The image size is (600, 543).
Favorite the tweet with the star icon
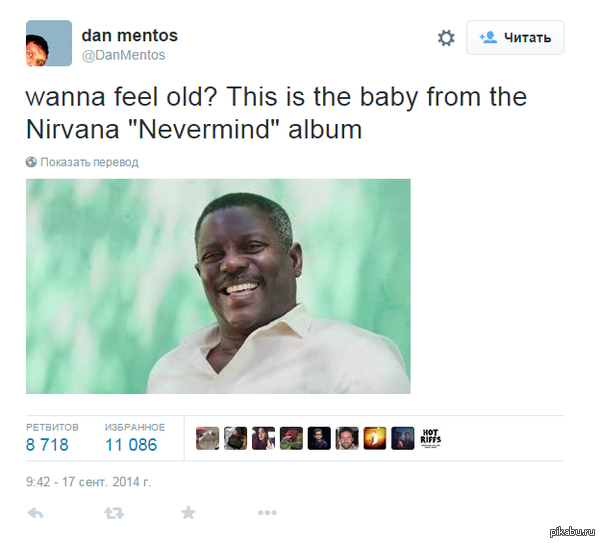pos(188,513)
